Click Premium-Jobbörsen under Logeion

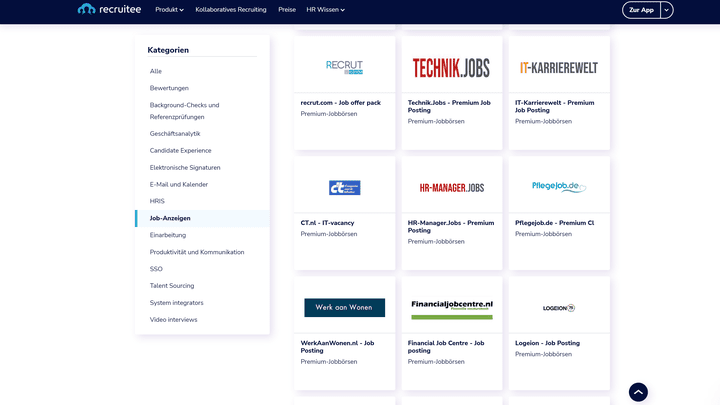(543, 354)
